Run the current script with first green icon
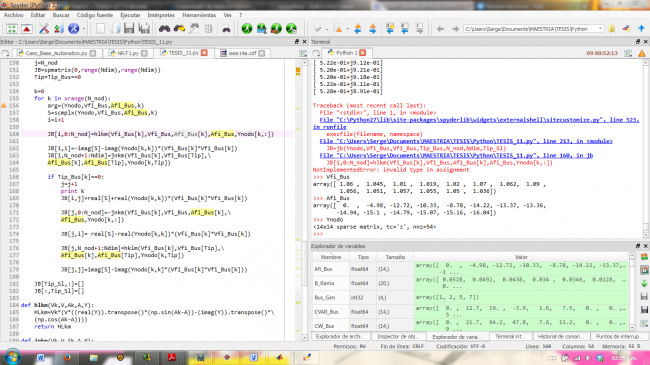 247,29
